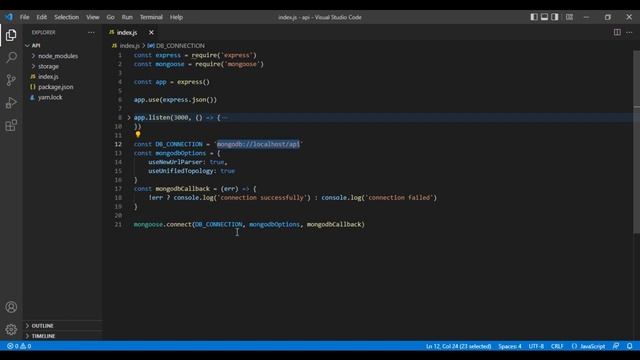Open the Search view in activity bar
The height and width of the screenshot is (360, 640).
click(x=11, y=57)
